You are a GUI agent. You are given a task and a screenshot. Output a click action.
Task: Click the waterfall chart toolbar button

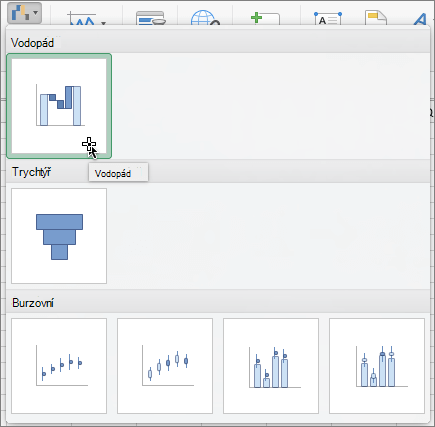[x=21, y=13]
